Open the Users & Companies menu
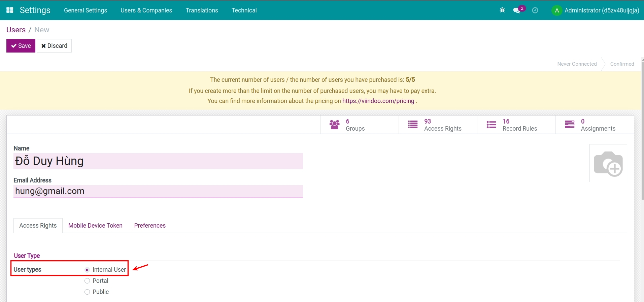The width and height of the screenshot is (644, 302). point(146,10)
